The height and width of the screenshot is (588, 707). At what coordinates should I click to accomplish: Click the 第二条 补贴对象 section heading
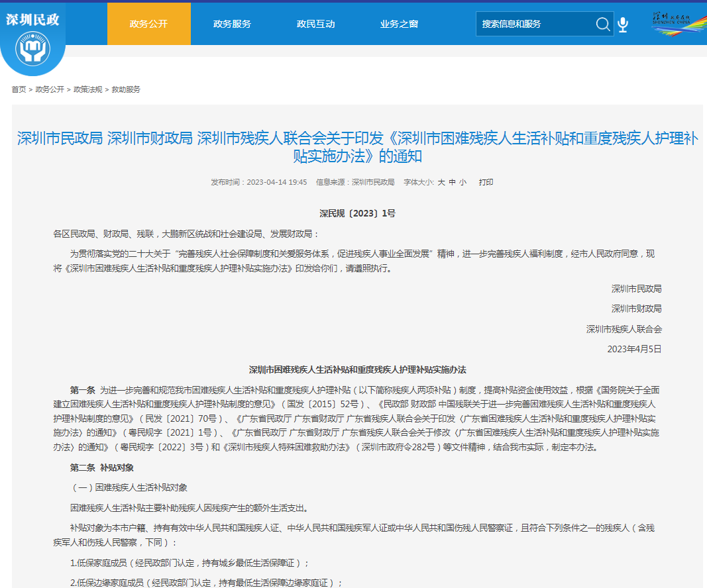pyautogui.click(x=102, y=467)
